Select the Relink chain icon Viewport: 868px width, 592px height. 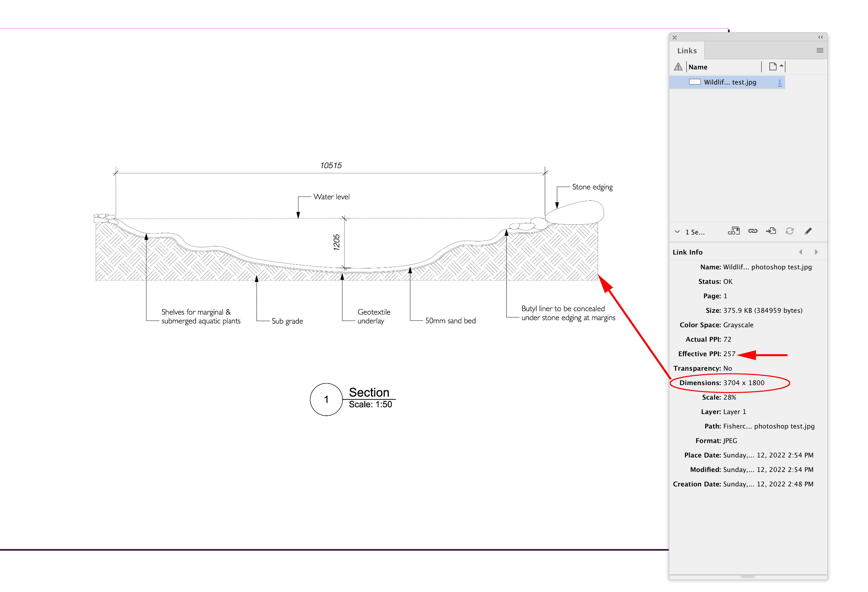click(x=753, y=231)
